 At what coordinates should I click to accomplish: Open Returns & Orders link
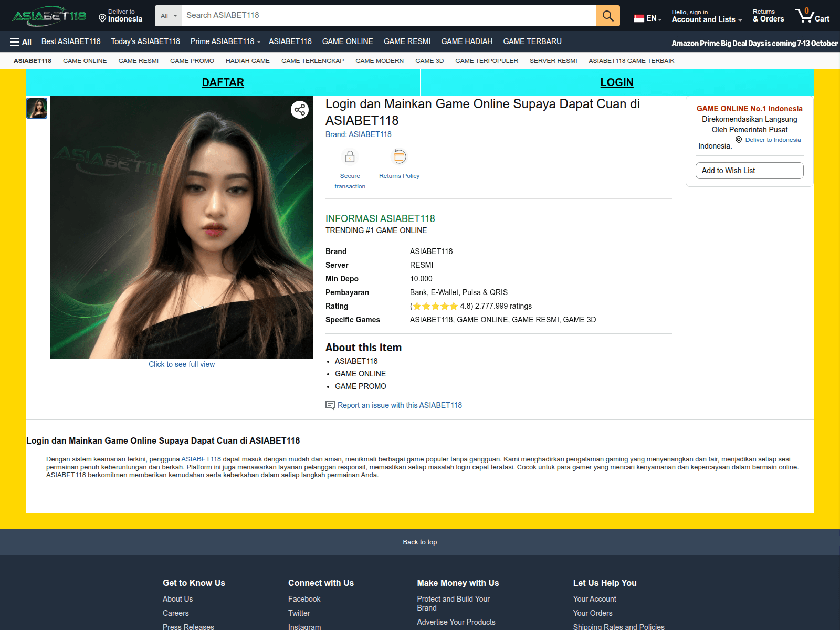point(768,16)
